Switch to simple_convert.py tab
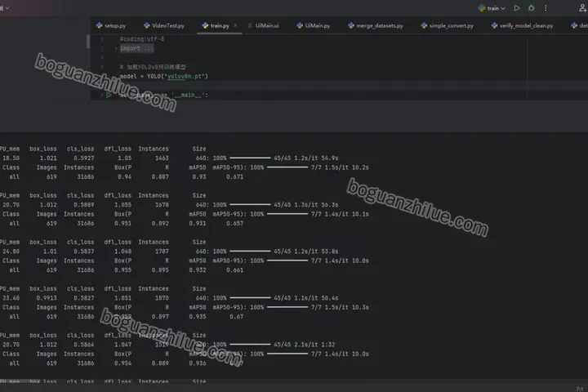588x392 pixels. [x=448, y=25]
